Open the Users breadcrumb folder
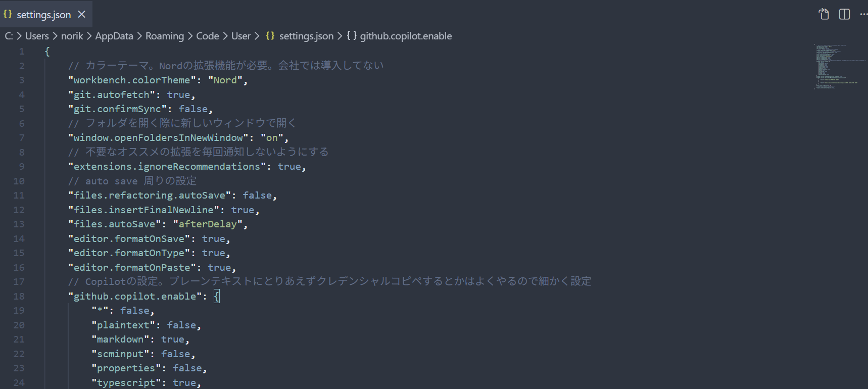The height and width of the screenshot is (389, 868). point(37,36)
